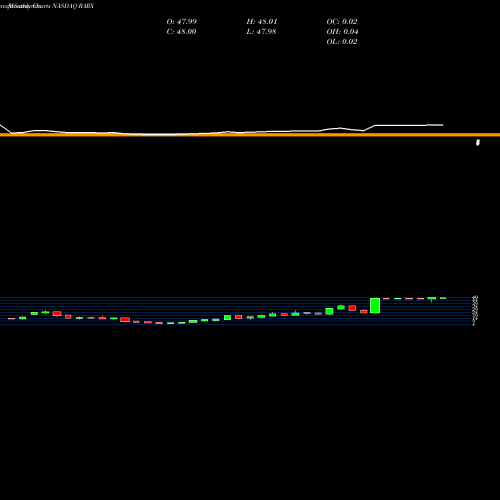
Task: Click the OH: 0.04 value
Action: click(342, 32)
